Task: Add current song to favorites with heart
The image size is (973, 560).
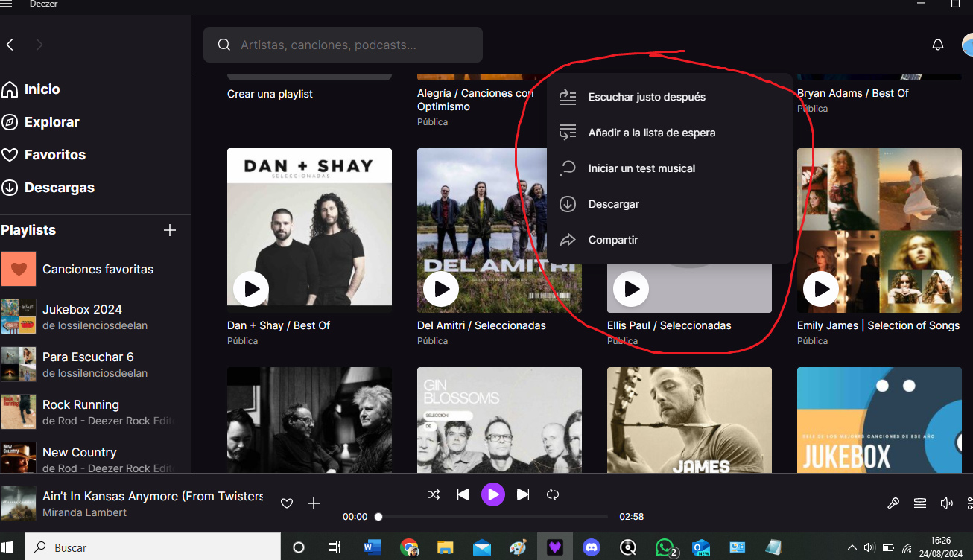Action: coord(287,504)
